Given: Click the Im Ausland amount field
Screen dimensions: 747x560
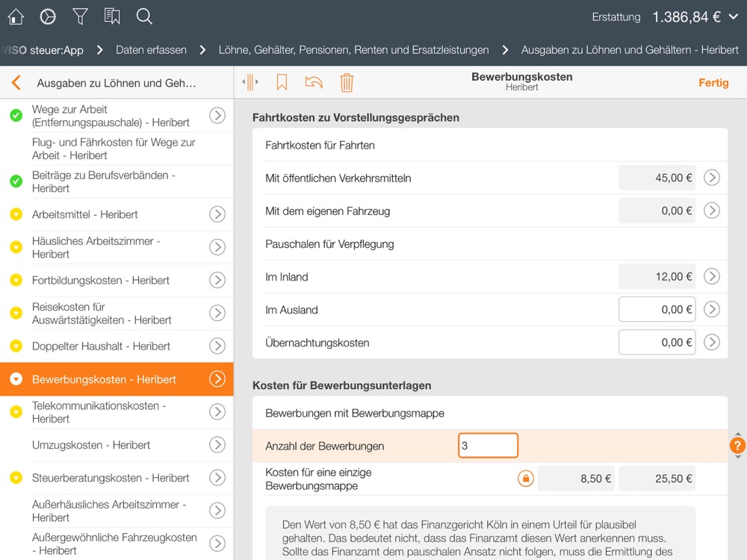Looking at the screenshot, I should (657, 310).
